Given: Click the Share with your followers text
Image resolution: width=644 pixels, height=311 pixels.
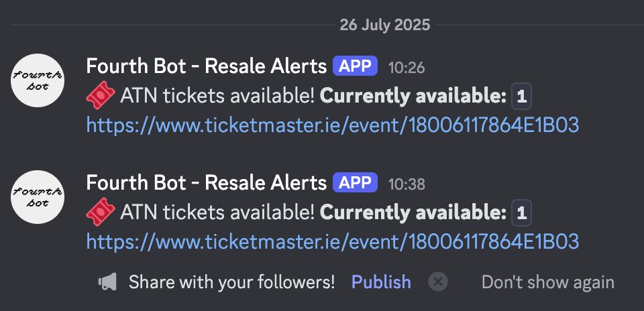Looking at the screenshot, I should [x=231, y=282].
